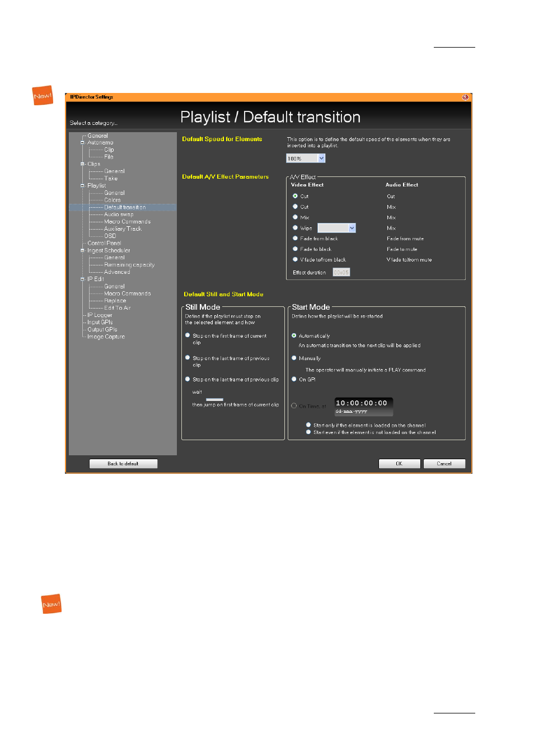Collapse the Clips tree node
Screen dimensions: 534x756
point(82,164)
